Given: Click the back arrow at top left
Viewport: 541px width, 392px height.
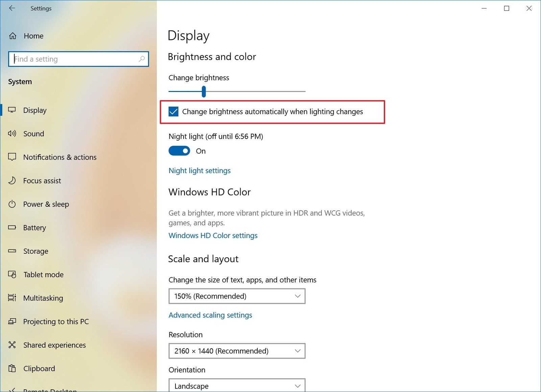Looking at the screenshot, I should 12,8.
